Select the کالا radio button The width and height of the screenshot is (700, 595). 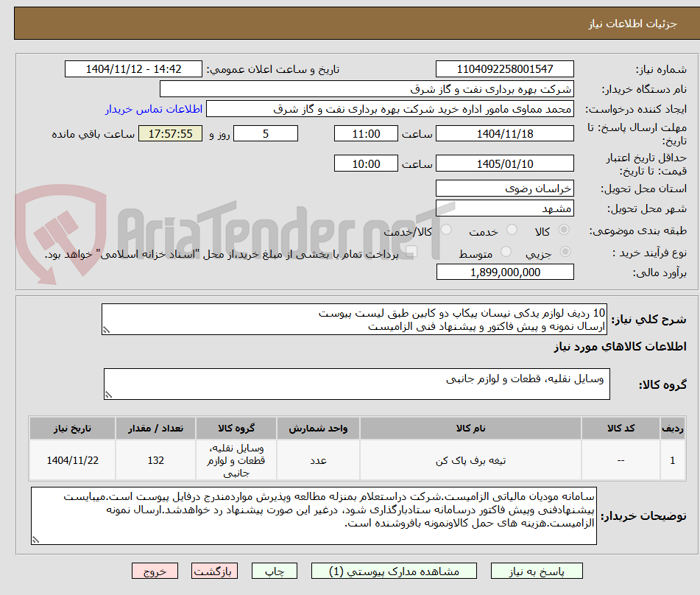coord(565,230)
